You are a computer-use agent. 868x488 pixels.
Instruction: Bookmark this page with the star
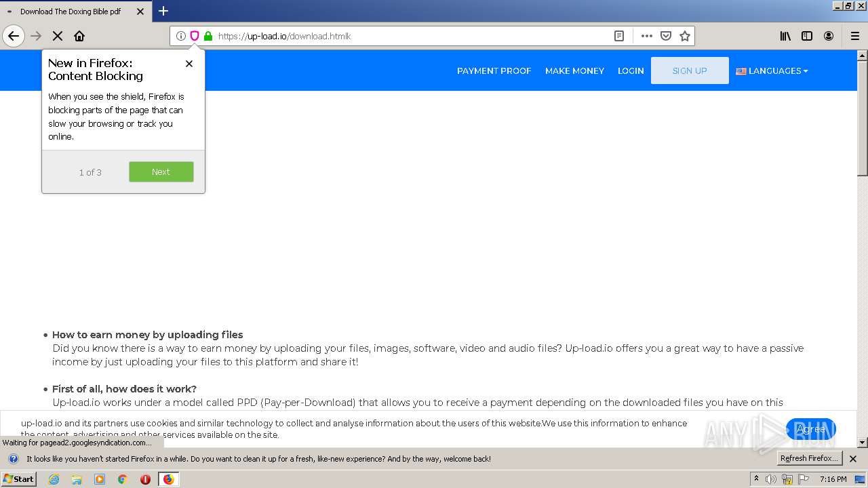point(685,36)
